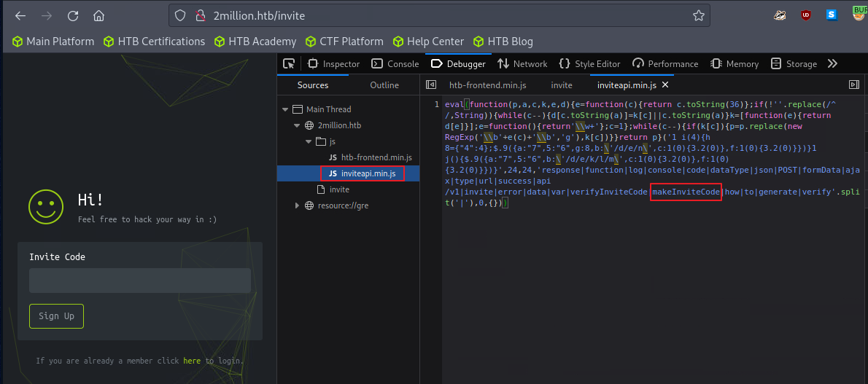The image size is (868, 384).
Task: Expand the resource://gre node
Action: click(x=298, y=205)
